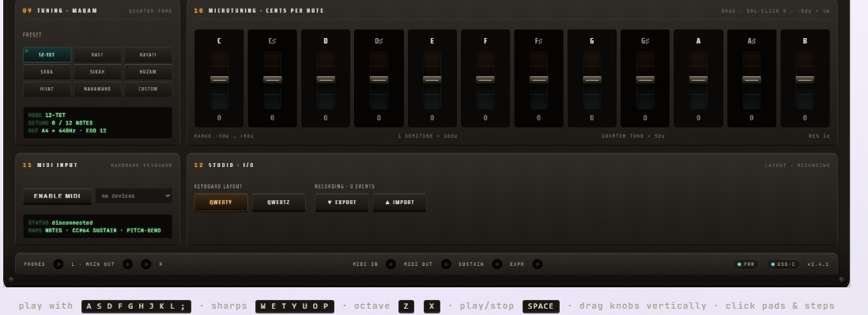This screenshot has width=868, height=315.
Task: Click IMPORT recording button
Action: pyautogui.click(x=400, y=203)
